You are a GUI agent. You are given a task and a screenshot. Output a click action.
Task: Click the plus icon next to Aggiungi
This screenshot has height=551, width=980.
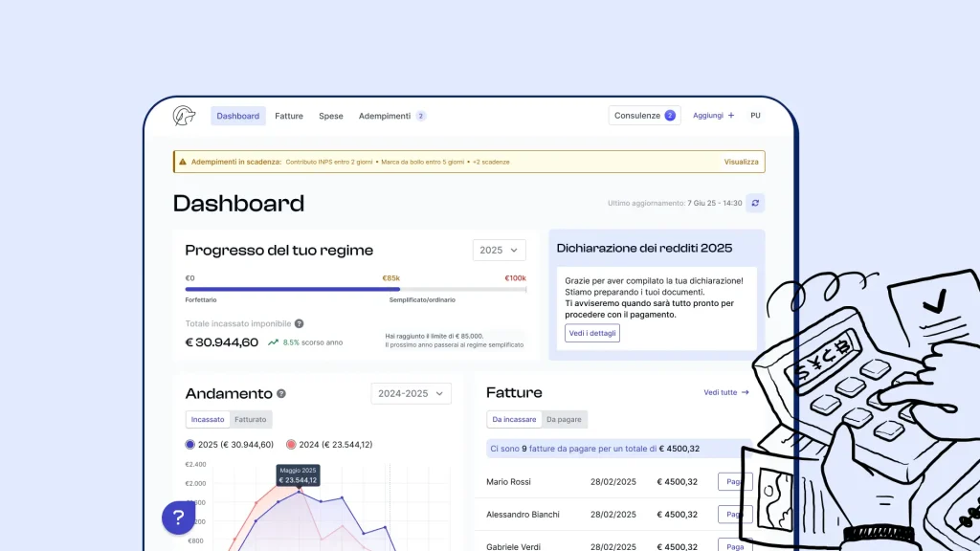tap(730, 116)
